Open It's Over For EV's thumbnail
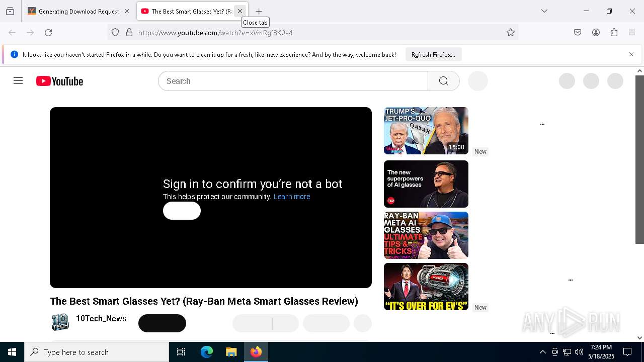The height and width of the screenshot is (362, 644). pos(426,287)
